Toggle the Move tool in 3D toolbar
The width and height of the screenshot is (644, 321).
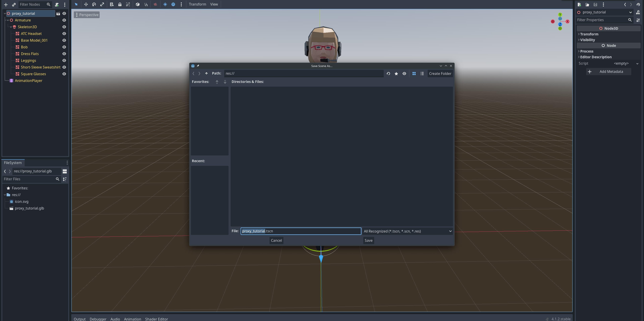pos(85,5)
